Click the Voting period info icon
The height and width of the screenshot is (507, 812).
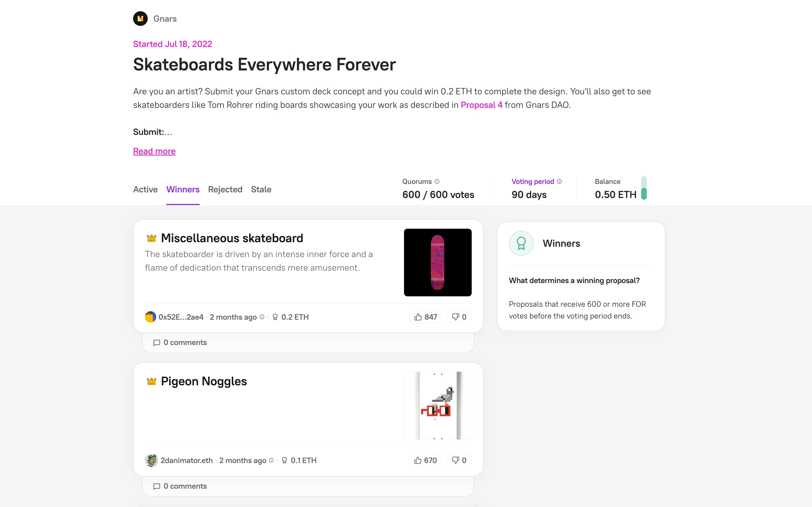tap(559, 181)
